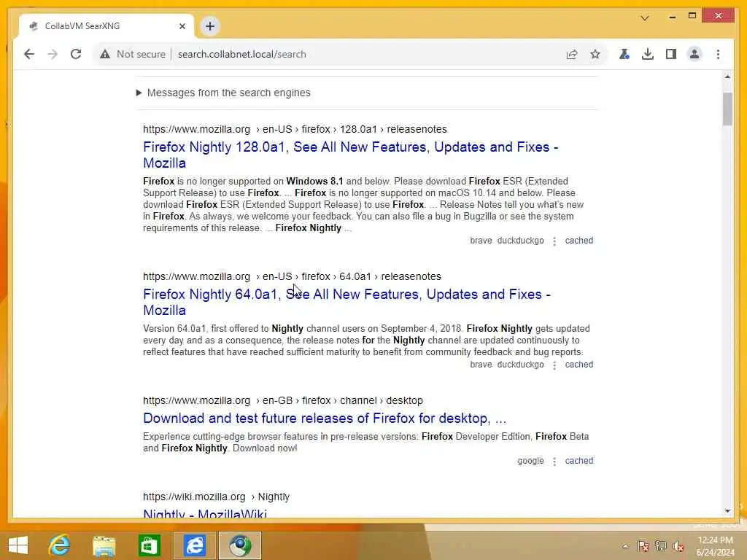Viewport: 747px width, 560px height.
Task: Click the en-GB channel desktop URL
Action: click(x=283, y=400)
